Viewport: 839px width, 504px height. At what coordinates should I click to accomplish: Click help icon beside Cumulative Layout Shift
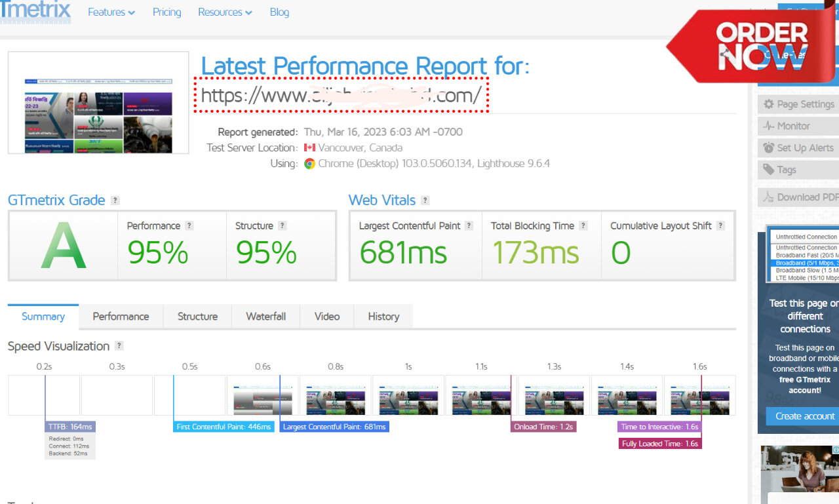click(721, 225)
